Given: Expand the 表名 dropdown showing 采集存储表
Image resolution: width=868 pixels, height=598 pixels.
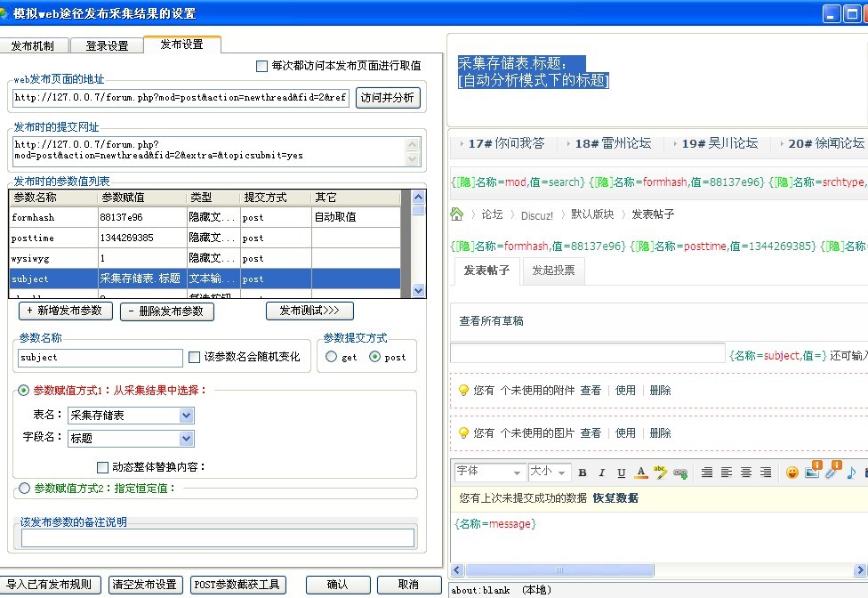Looking at the screenshot, I should 186,416.
